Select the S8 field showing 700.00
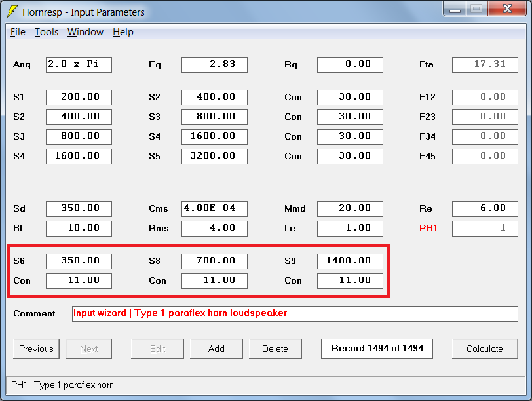The height and width of the screenshot is (401, 532). (214, 261)
